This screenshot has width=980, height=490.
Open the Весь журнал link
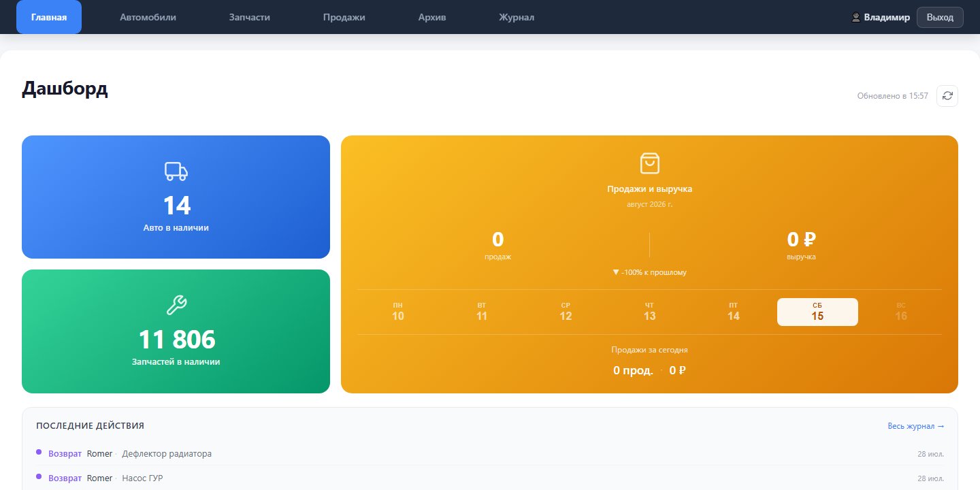(x=916, y=426)
